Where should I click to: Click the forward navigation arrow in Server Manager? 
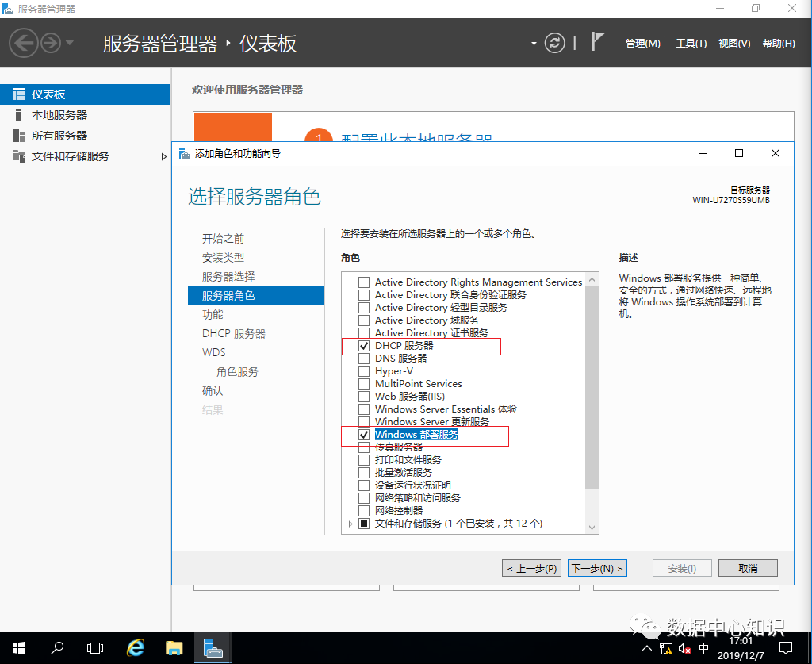(x=52, y=43)
